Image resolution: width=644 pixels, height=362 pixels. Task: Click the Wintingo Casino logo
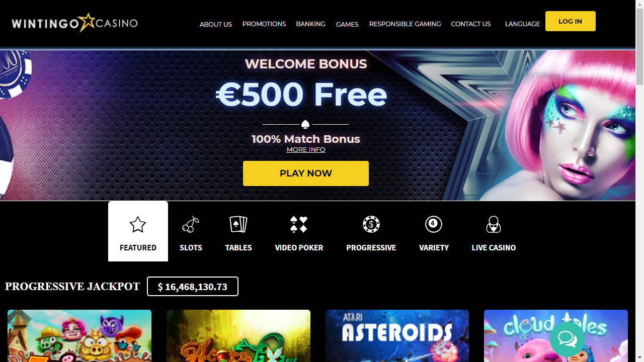pos(74,23)
